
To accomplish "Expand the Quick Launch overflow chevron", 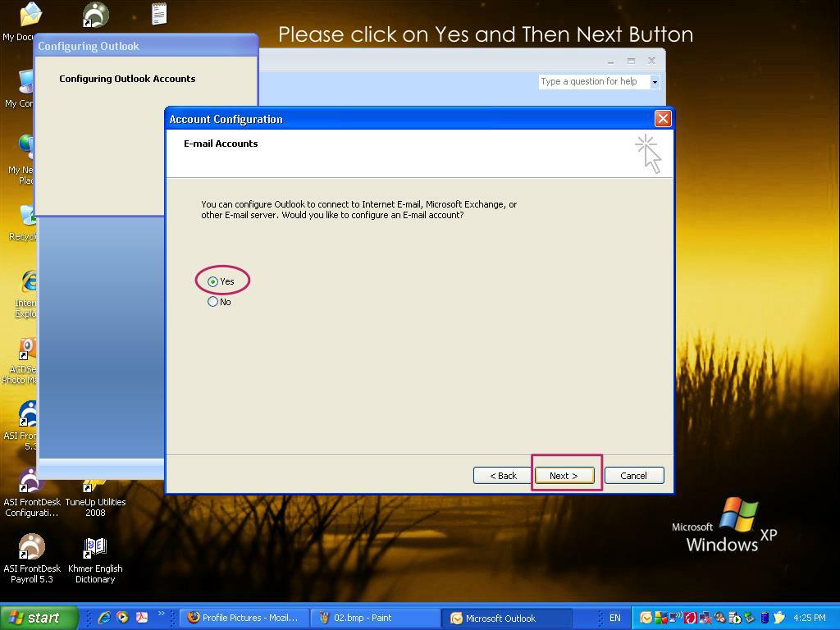I will (161, 614).
